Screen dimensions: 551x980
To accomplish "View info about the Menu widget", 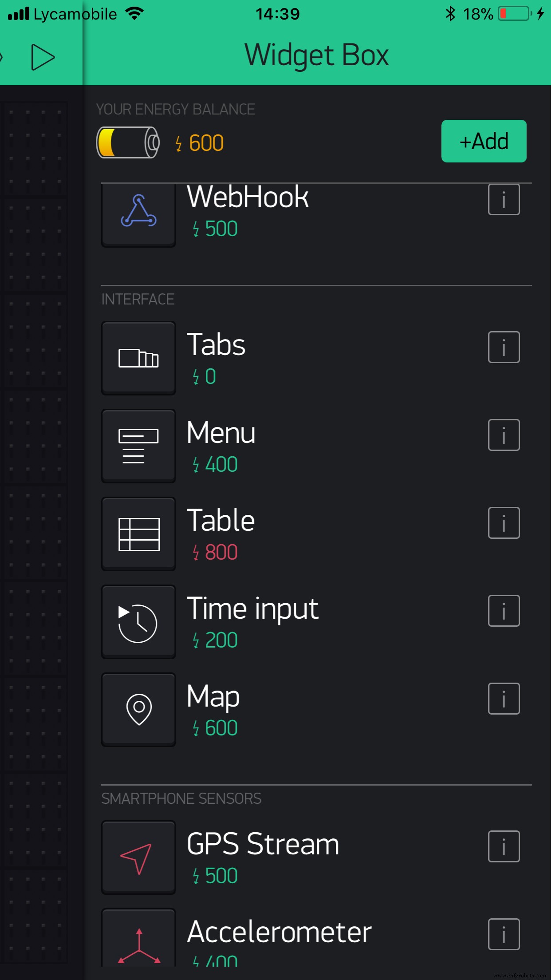I will (504, 435).
